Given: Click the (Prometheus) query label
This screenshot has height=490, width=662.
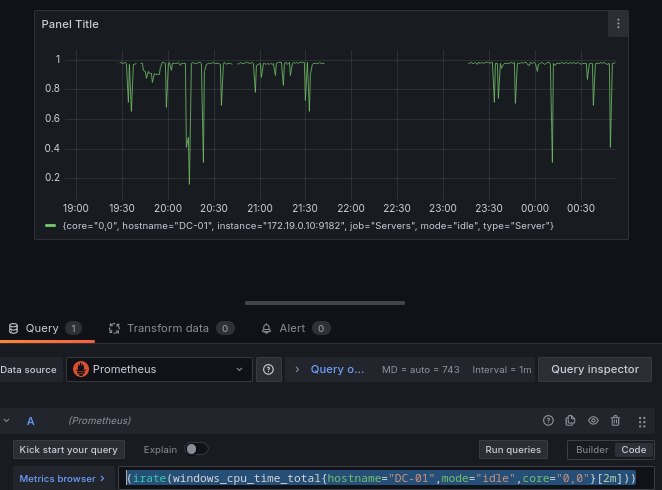Looking at the screenshot, I should (x=100, y=421).
